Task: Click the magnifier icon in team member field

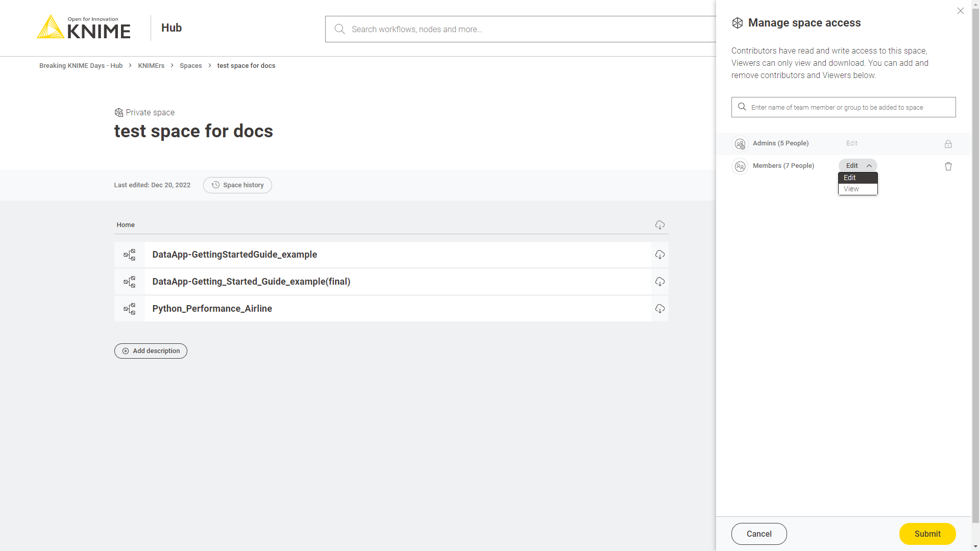Action: pyautogui.click(x=742, y=107)
